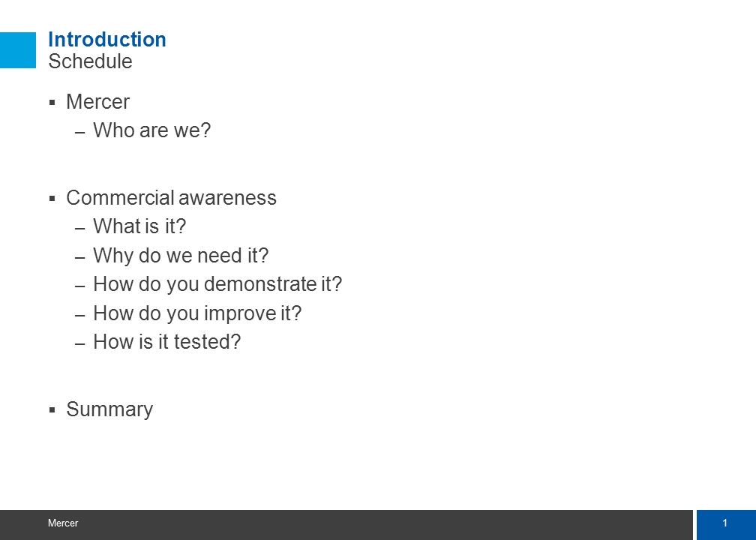
Task: Click the dash before 'Who are we?'
Action: (80, 132)
